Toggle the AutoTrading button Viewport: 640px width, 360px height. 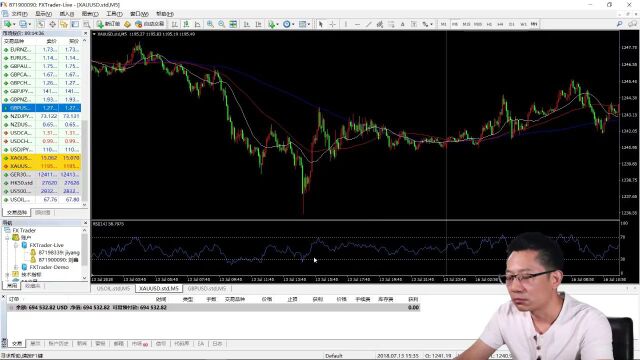[x=149, y=24]
